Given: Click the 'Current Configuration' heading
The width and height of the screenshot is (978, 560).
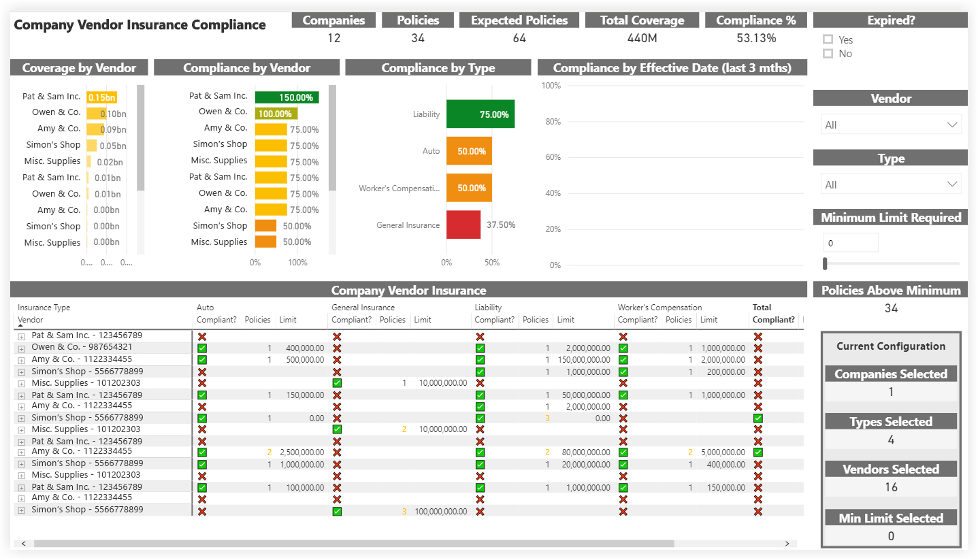Looking at the screenshot, I should 891,346.
